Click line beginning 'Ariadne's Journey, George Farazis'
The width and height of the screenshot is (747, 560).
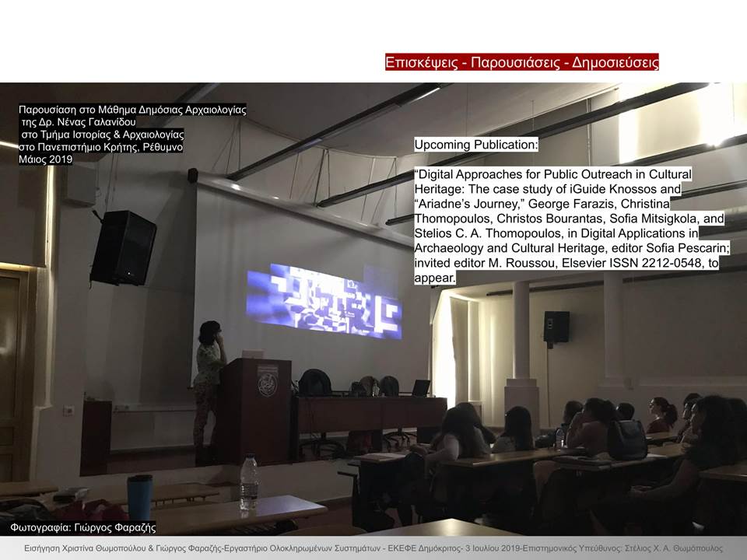[542, 204]
